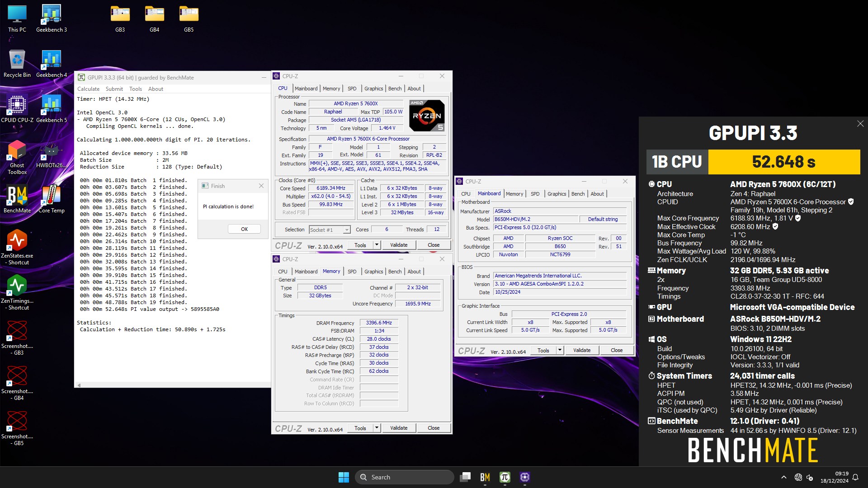Click the AMD Ryzen 5 7600X name field

(x=355, y=103)
